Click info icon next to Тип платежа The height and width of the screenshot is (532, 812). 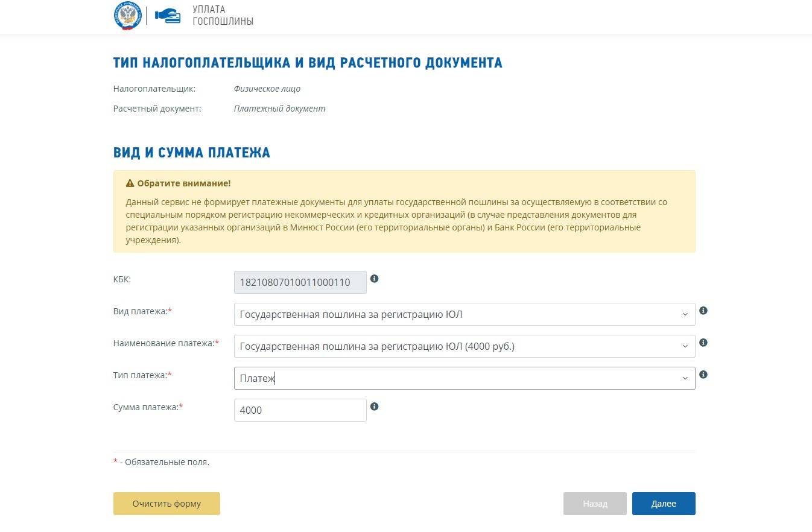pyautogui.click(x=703, y=375)
